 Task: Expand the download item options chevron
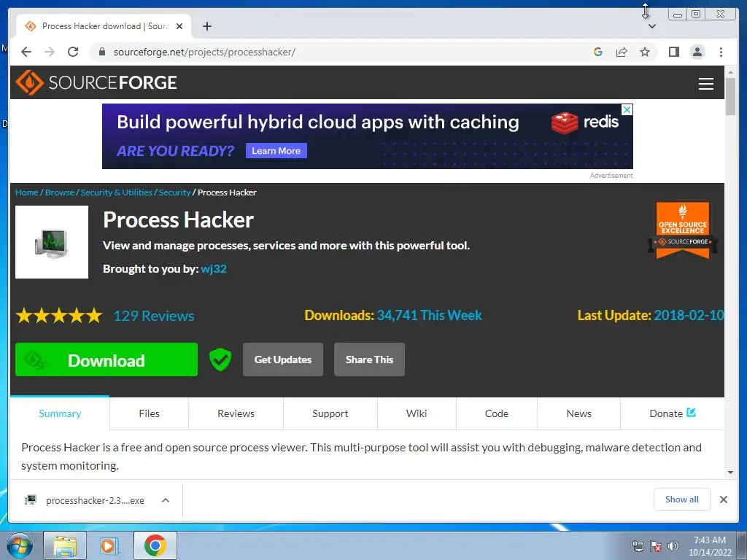click(166, 500)
